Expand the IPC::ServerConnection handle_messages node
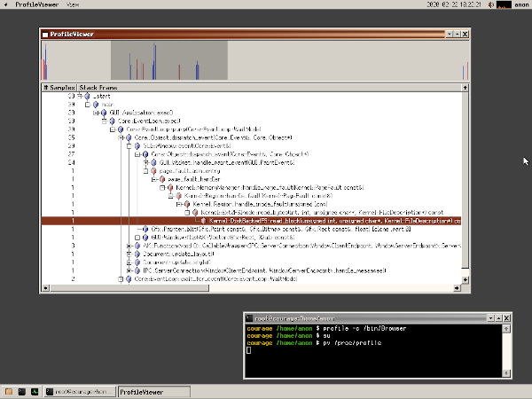This screenshot has height=399, width=532. click(x=129, y=270)
